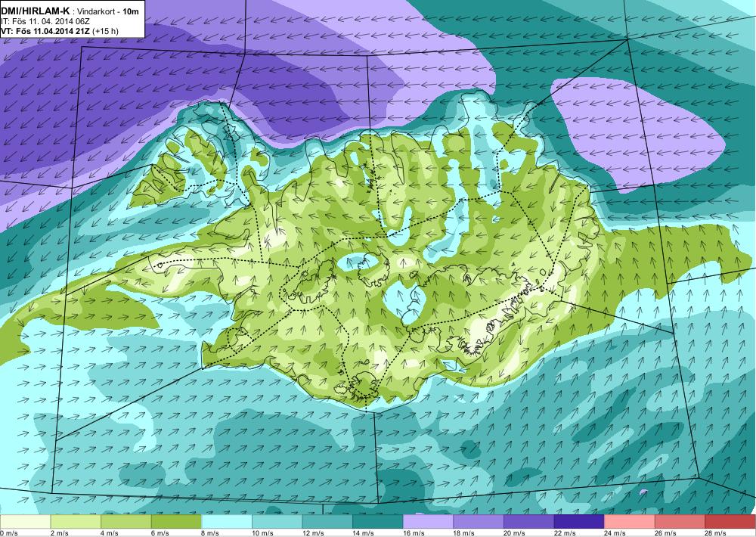
Task: Pick the legend swatch between 12 and 14 m/s
Action: (327, 522)
